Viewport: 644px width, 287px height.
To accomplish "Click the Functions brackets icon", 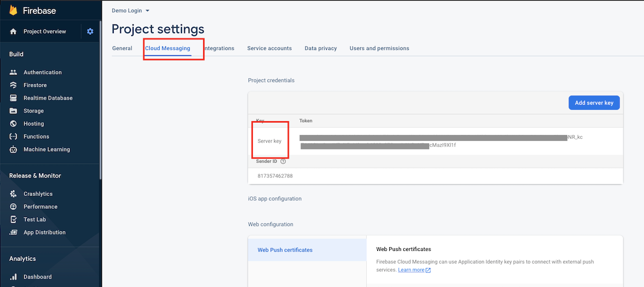I will click(x=13, y=137).
